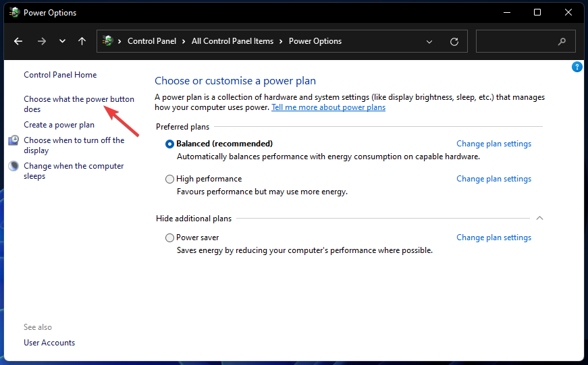Click the Power Options icon in address bar
588x365 pixels.
tap(107, 41)
